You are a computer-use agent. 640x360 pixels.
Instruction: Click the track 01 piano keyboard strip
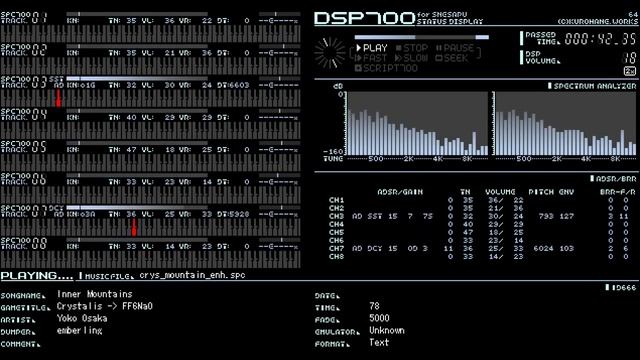pos(150,33)
